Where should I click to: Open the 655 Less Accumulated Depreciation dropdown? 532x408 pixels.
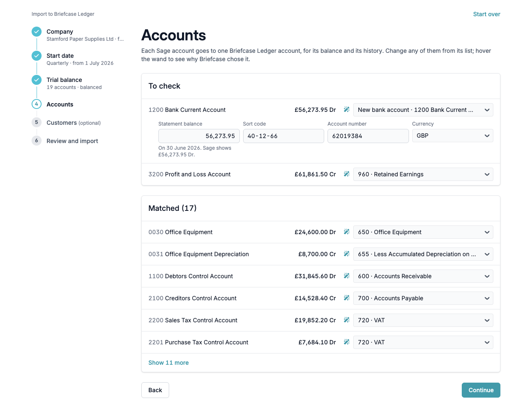pyautogui.click(x=423, y=254)
